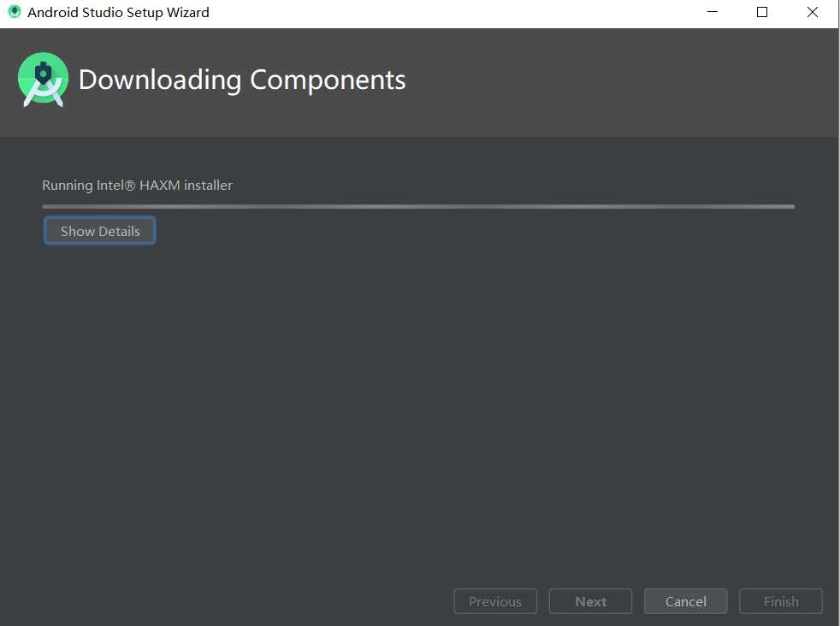840x626 pixels.
Task: Go back with the Previous button
Action: coord(495,601)
